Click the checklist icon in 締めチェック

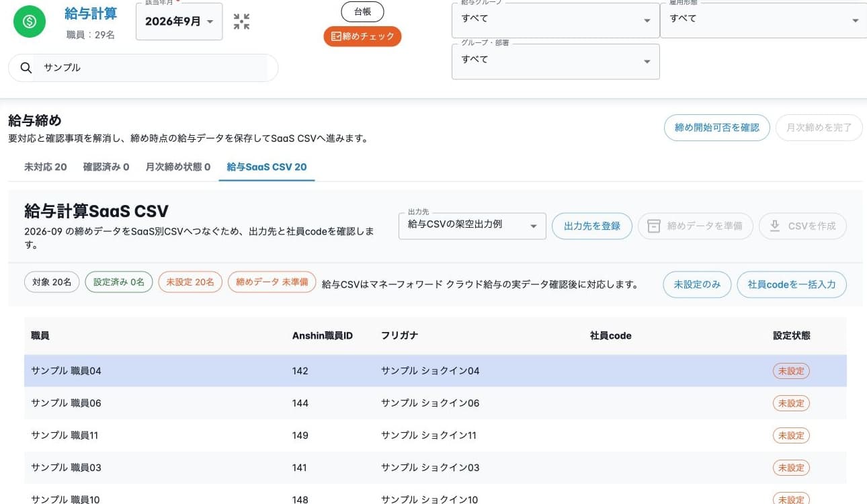point(336,36)
